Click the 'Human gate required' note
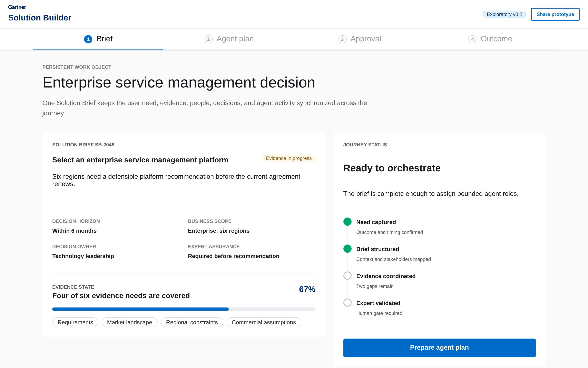This screenshot has height=368, width=588. pos(379,313)
